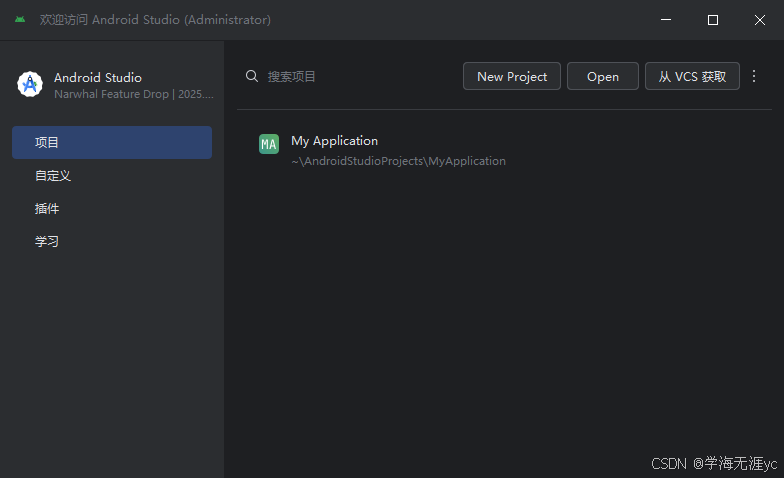Viewport: 784px width, 478px height.
Task: Open the 插件 plugins tab
Action: pyautogui.click(x=112, y=208)
